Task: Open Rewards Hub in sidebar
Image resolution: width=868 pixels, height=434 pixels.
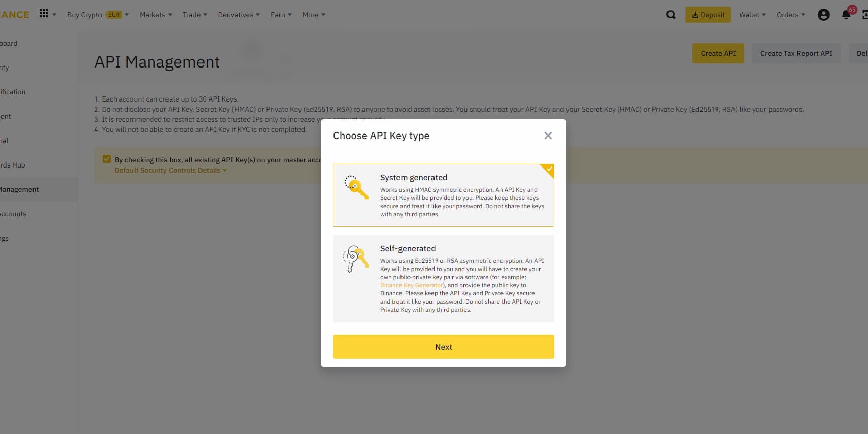Action: tap(39, 165)
